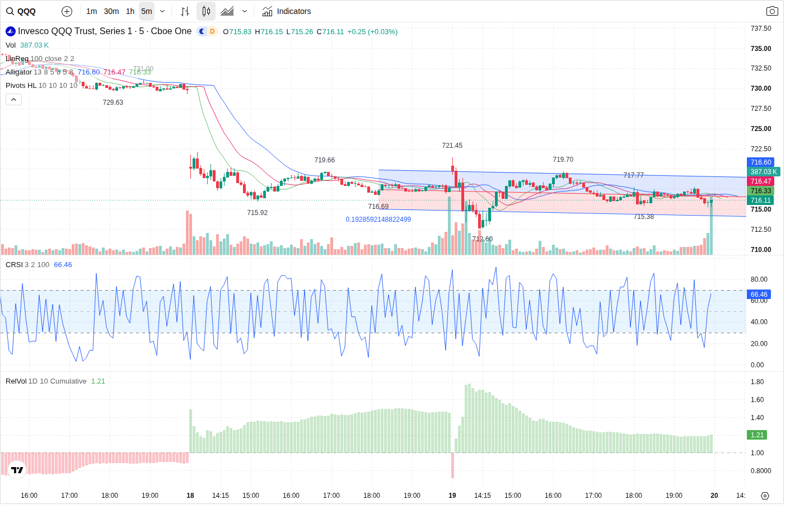This screenshot has width=795, height=532.
Task: Click the 715.92 pivot low label
Action: (x=258, y=213)
